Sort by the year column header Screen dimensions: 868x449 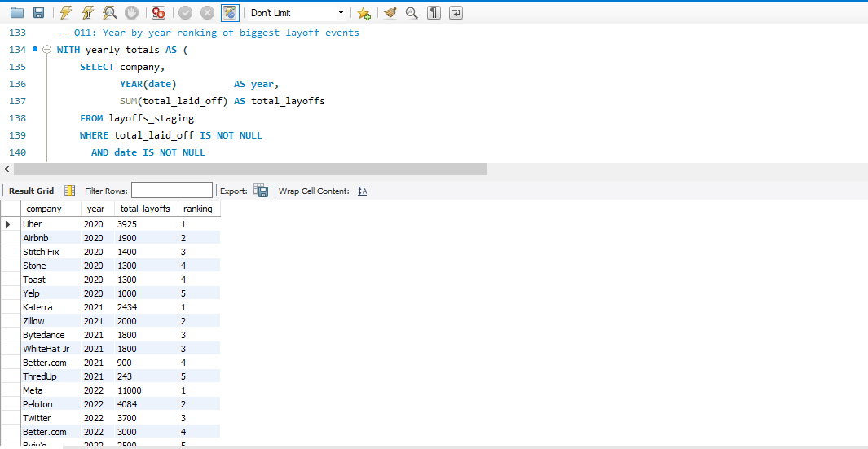tap(98, 209)
